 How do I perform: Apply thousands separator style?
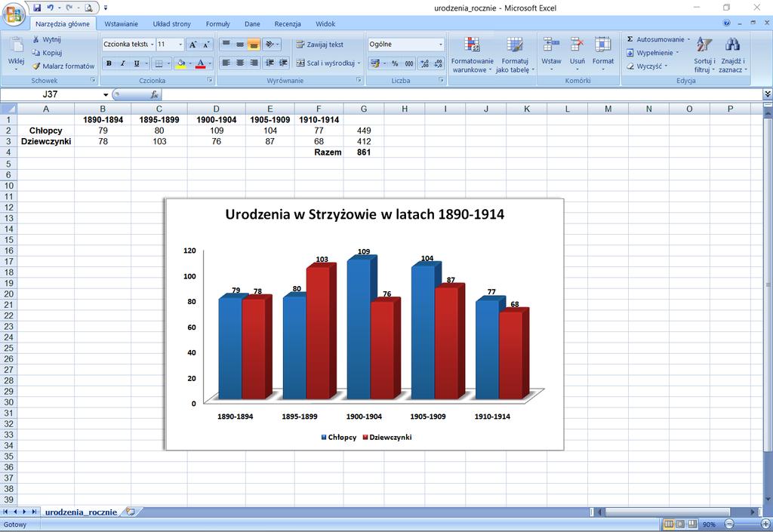(x=409, y=63)
